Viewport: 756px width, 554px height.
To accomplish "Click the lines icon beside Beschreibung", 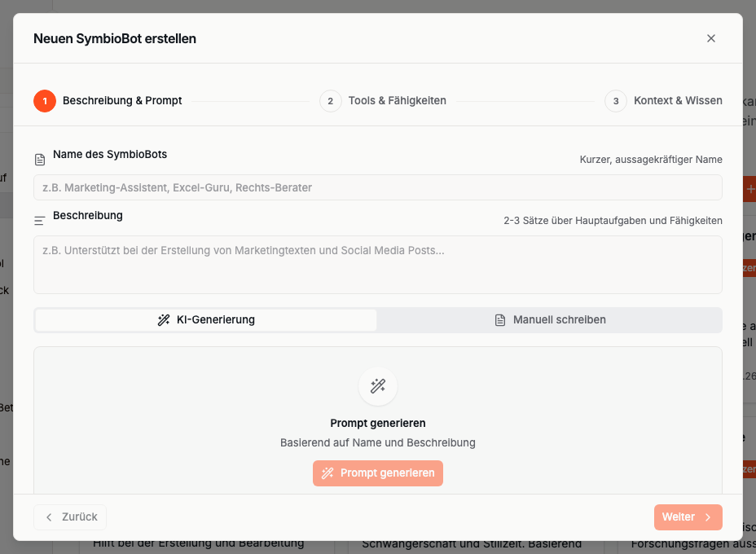I will 40,221.
